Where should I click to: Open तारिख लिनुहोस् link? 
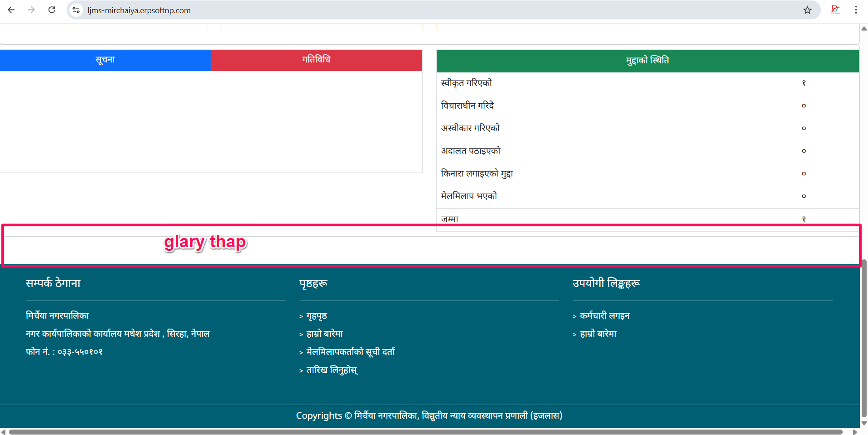332,370
